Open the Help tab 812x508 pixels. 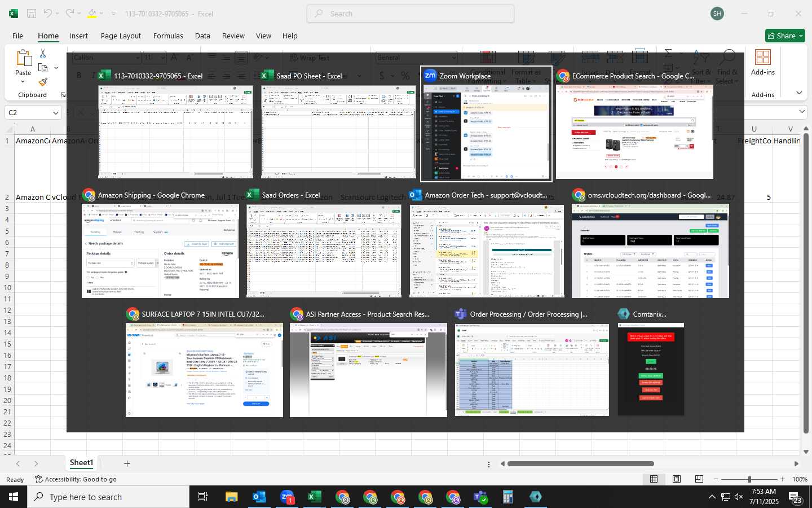(290, 36)
